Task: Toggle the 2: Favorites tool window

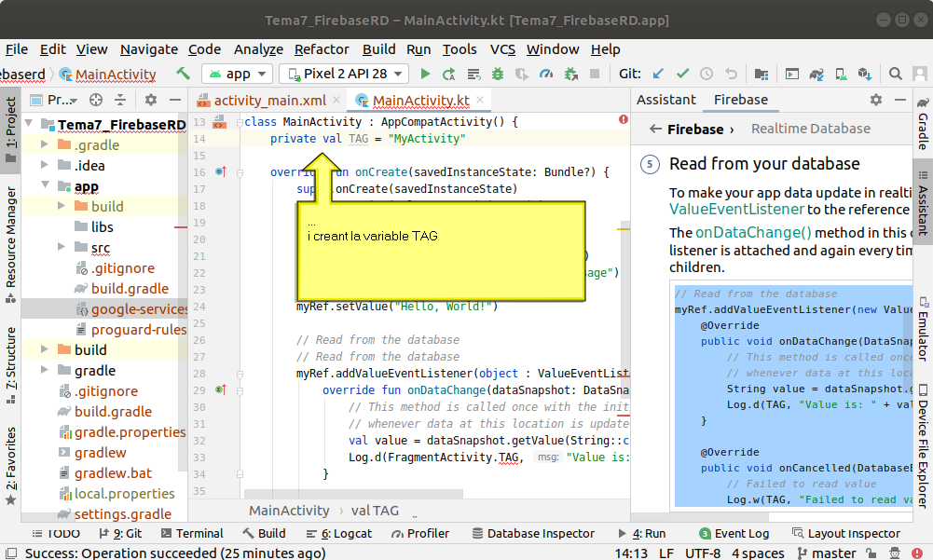Action: click(10, 466)
